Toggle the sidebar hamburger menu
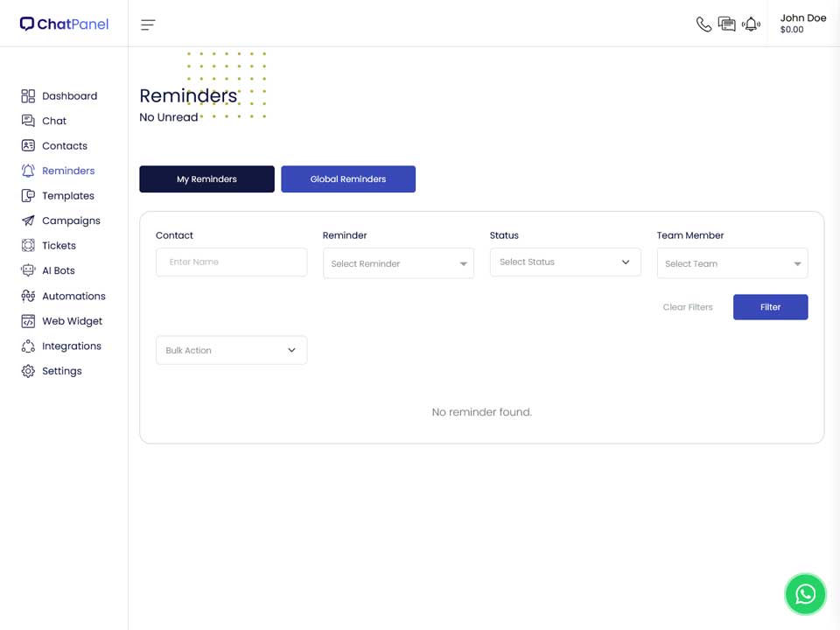This screenshot has height=630, width=840. tap(148, 24)
